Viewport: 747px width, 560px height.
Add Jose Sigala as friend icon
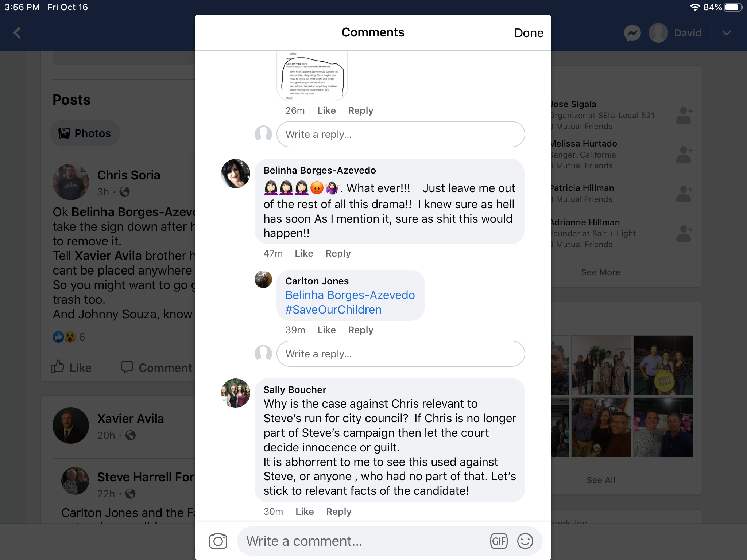point(684,115)
